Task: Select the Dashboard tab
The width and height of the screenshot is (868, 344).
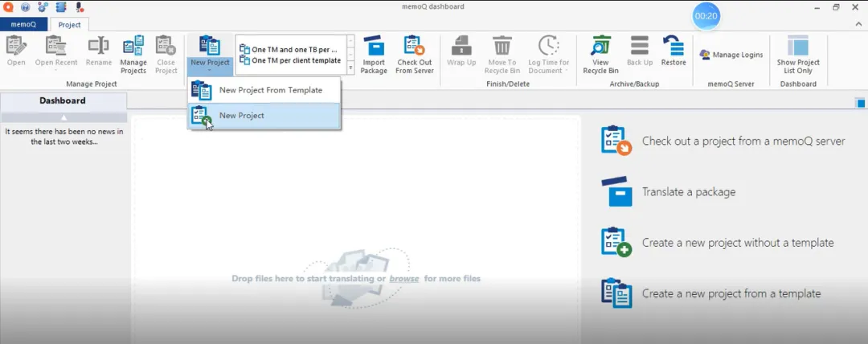Action: click(63, 100)
